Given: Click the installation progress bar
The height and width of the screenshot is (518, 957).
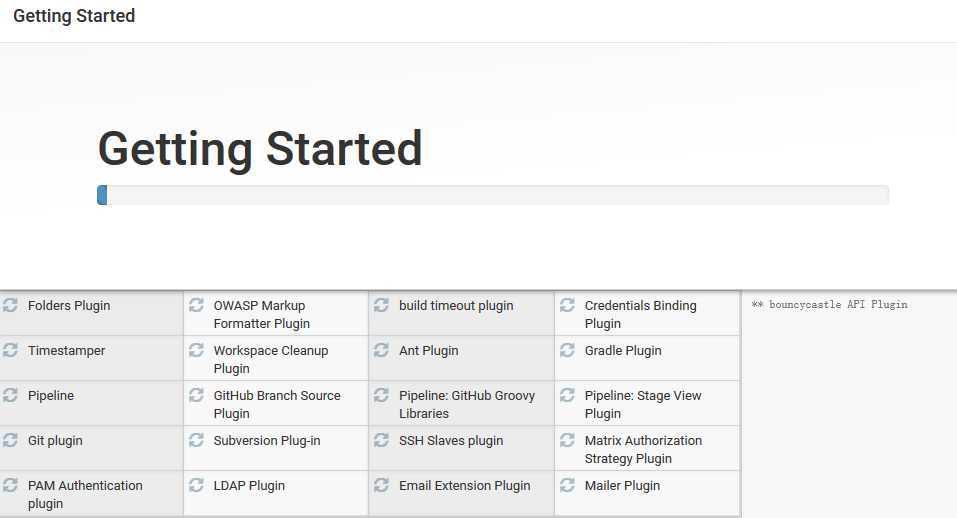Looking at the screenshot, I should tap(493, 195).
